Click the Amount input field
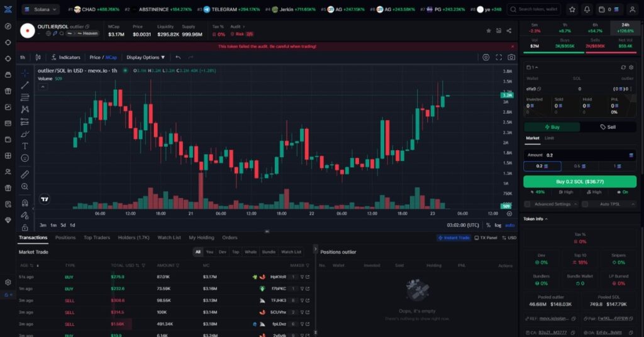This screenshot has height=337, width=644. pyautogui.click(x=579, y=155)
